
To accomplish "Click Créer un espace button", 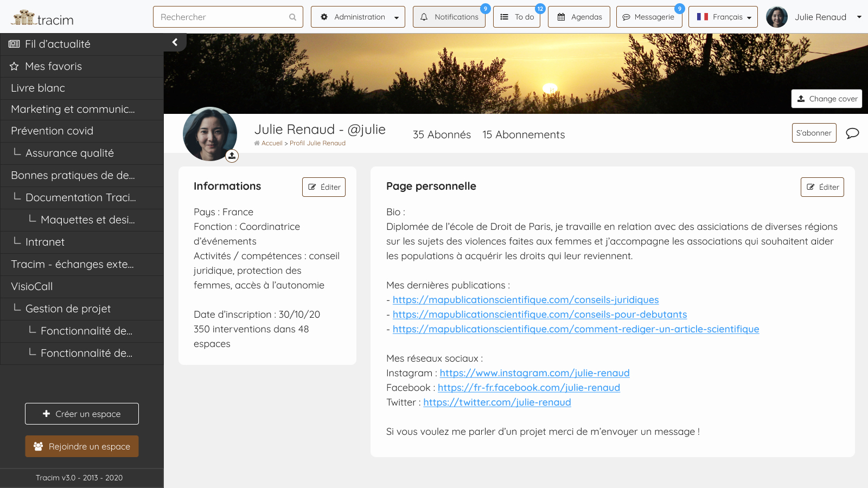I will coord(82,414).
